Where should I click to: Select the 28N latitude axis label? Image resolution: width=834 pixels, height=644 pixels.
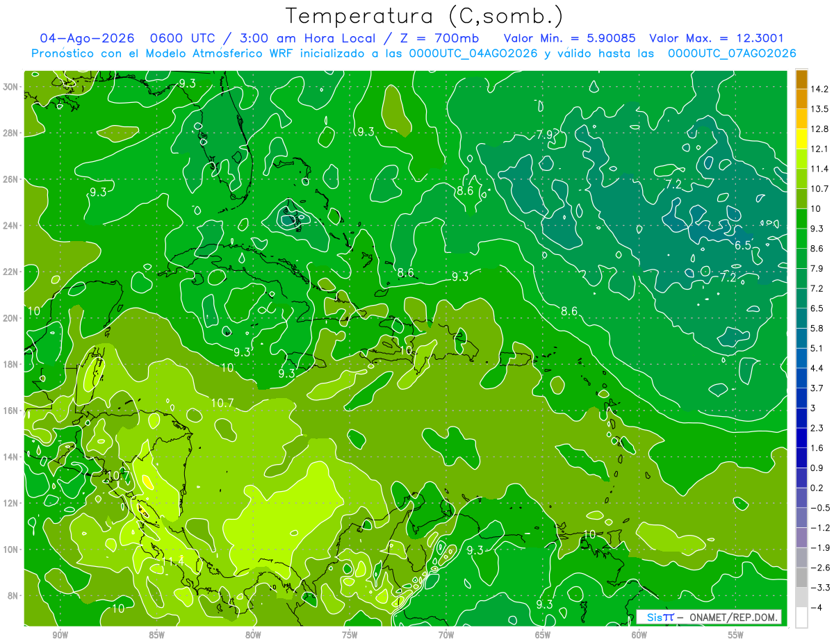11,133
